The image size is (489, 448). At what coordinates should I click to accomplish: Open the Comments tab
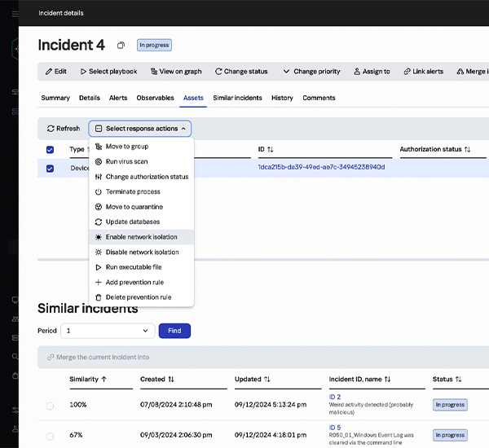[x=319, y=98]
